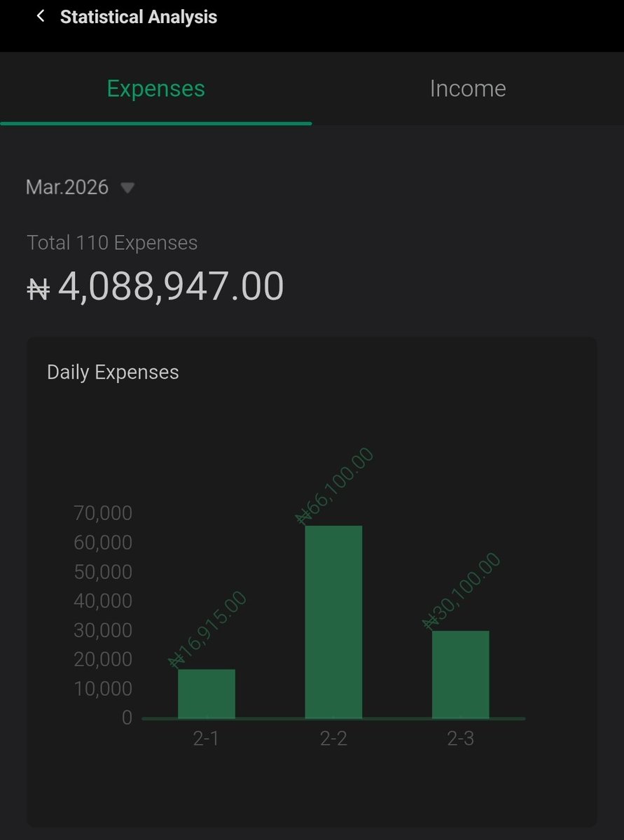The height and width of the screenshot is (840, 624).
Task: Click the ₦30,100.00 bar label
Action: (462, 591)
